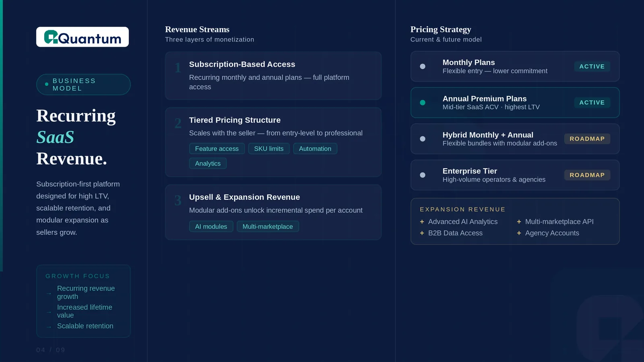Click plus icon beside B2B Data Access

[x=422, y=233]
